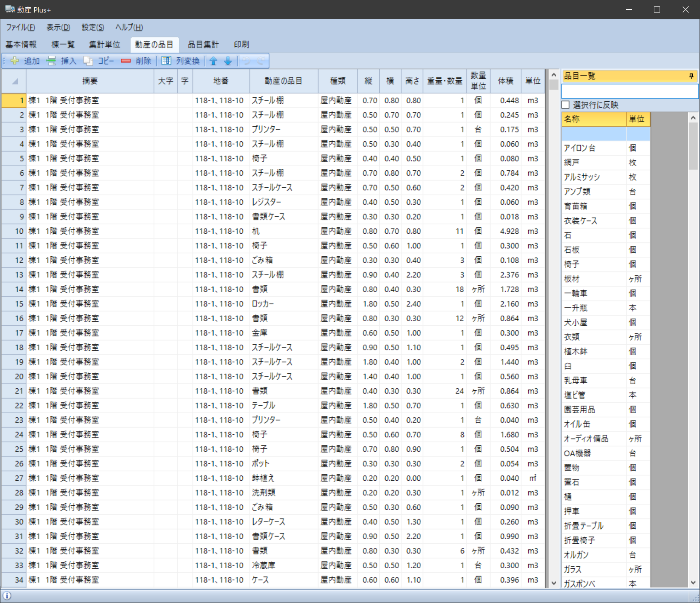Image resolution: width=700 pixels, height=603 pixels.
Task: Click テーブル cell in row 22
Action: point(284,406)
